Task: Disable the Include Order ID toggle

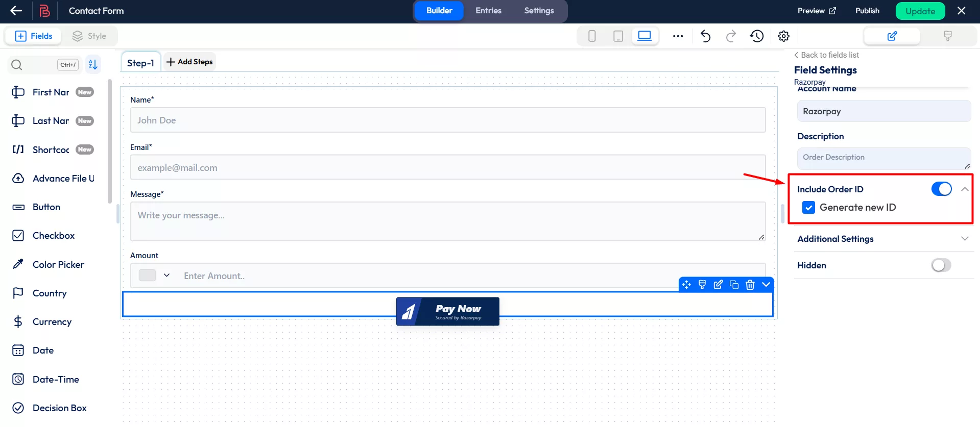Action: click(x=941, y=189)
